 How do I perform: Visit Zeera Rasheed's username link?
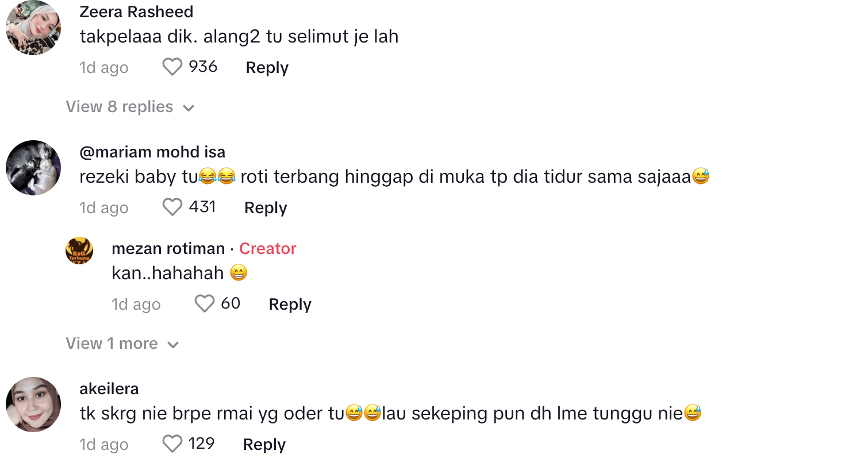click(x=136, y=11)
